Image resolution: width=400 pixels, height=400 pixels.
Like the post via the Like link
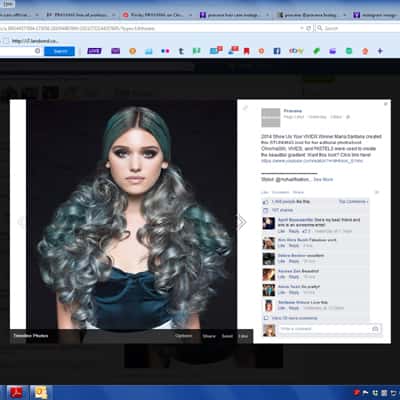click(x=265, y=192)
